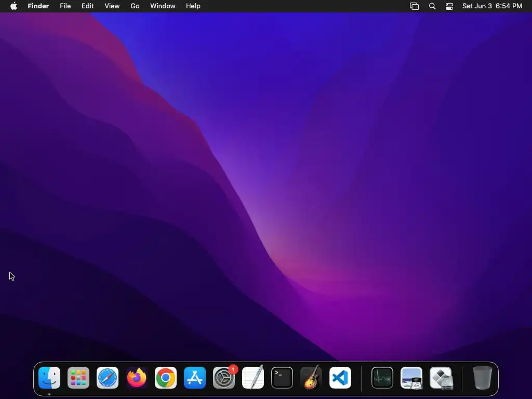Launch Preview from the Dock
Image resolution: width=532 pixels, height=399 pixels.
point(411,378)
